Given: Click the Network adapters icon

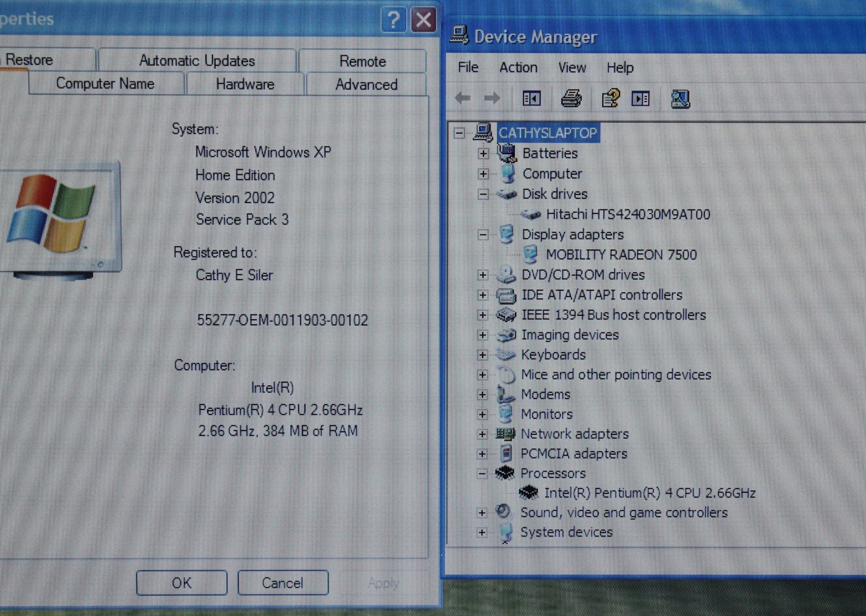Looking at the screenshot, I should pos(505,434).
